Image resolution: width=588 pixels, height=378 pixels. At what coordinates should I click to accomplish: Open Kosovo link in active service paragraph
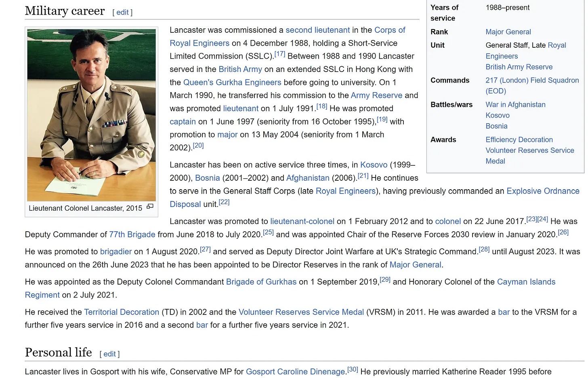click(374, 165)
